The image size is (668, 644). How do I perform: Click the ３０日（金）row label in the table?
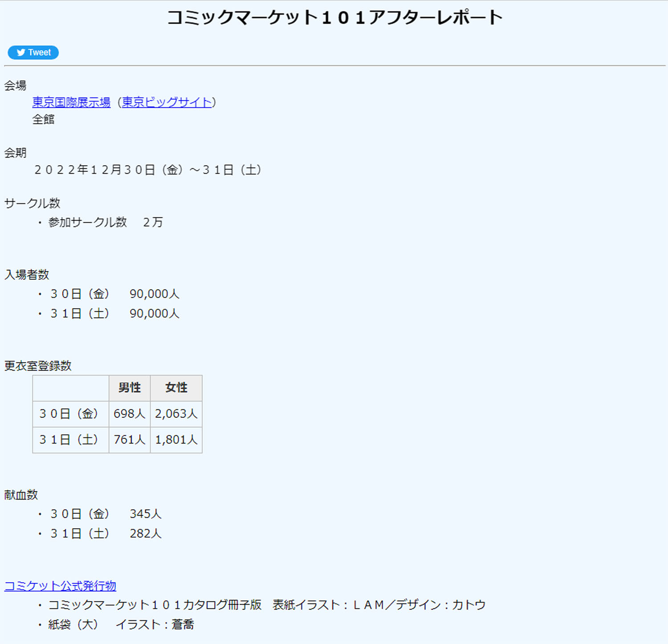pyautogui.click(x=70, y=414)
